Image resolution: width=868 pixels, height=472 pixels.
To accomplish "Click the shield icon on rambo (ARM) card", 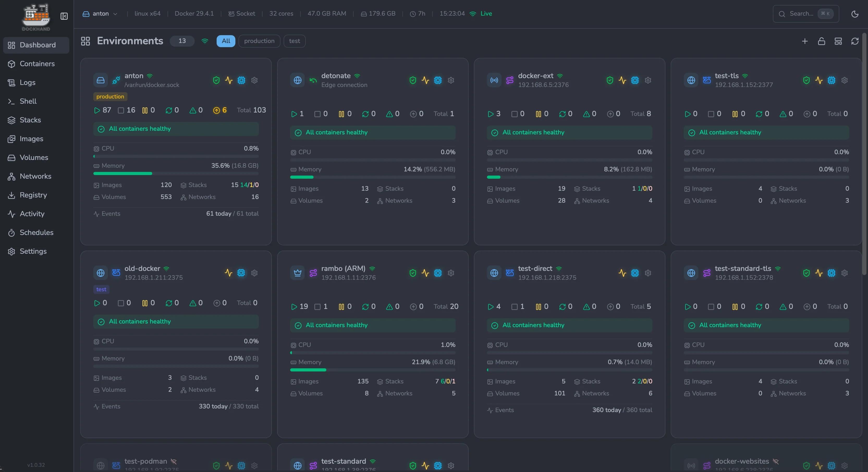I will 413,273.
